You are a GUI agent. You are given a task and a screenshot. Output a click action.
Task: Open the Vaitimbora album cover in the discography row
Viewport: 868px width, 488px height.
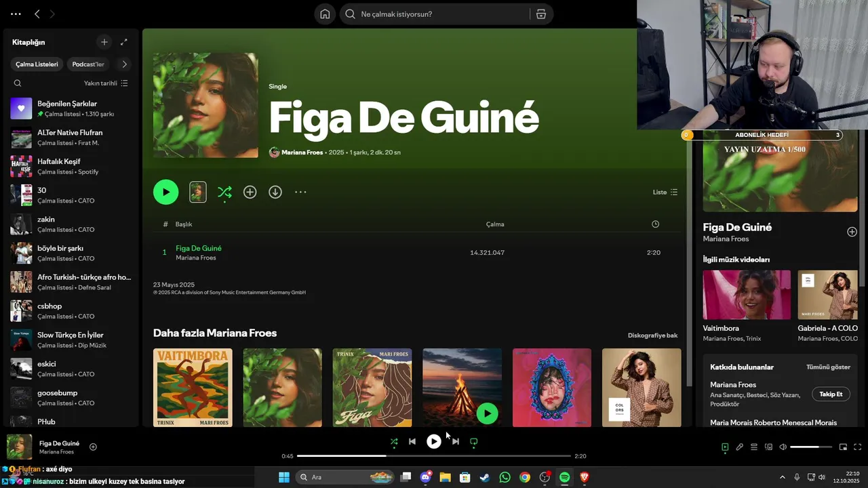point(193,388)
